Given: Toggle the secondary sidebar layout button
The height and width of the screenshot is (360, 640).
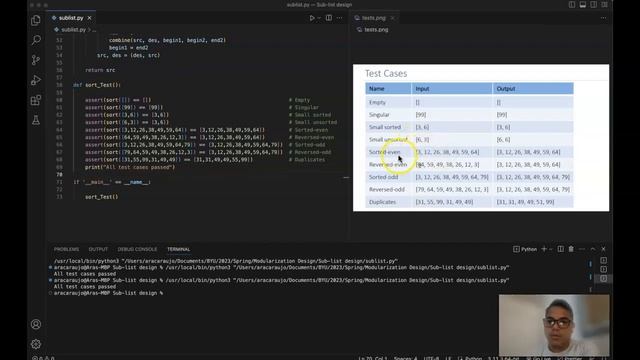Looking at the screenshot, I should 593,5.
